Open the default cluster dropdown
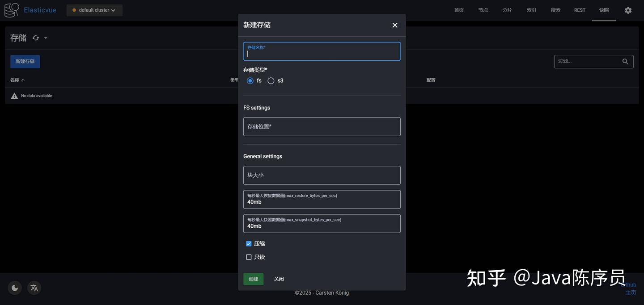Image resolution: width=644 pixels, height=305 pixels. 94,9
